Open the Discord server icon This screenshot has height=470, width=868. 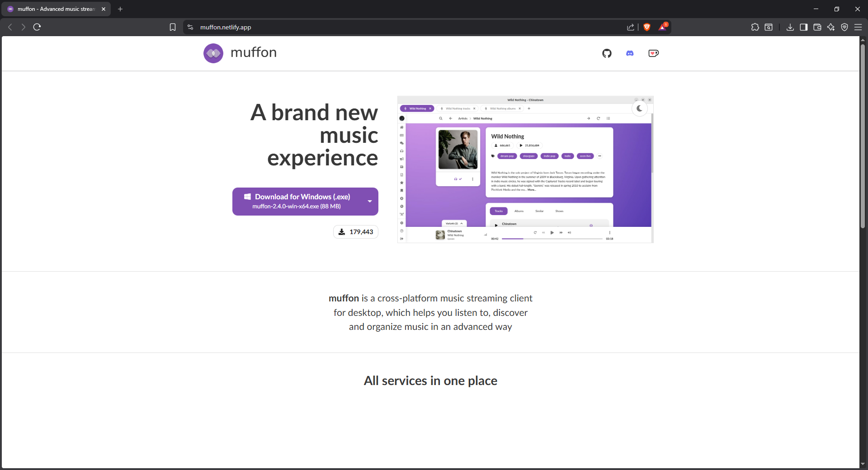(630, 53)
